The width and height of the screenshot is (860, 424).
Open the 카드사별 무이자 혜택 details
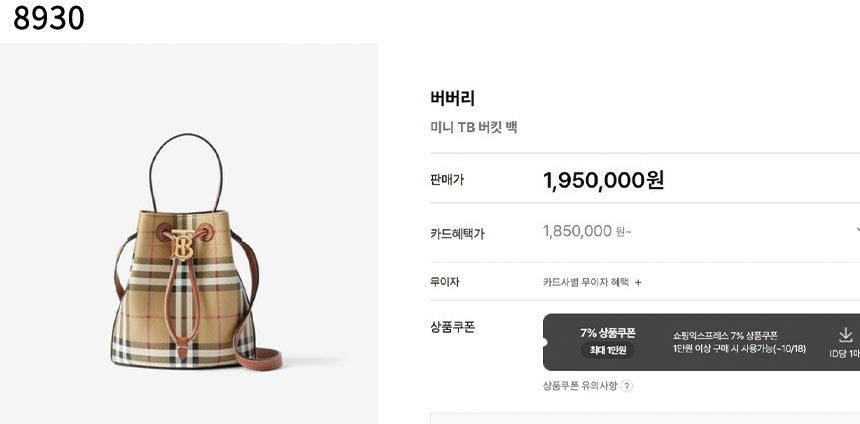click(x=586, y=282)
